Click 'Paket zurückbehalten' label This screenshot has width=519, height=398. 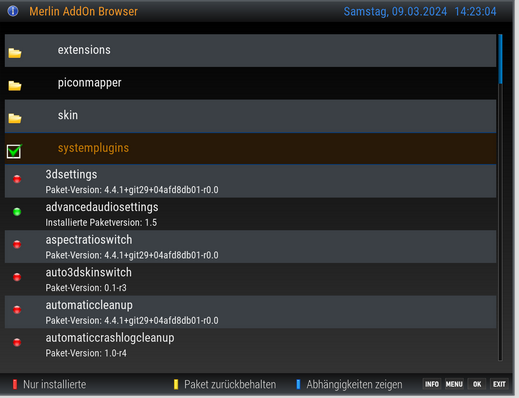[230, 384]
